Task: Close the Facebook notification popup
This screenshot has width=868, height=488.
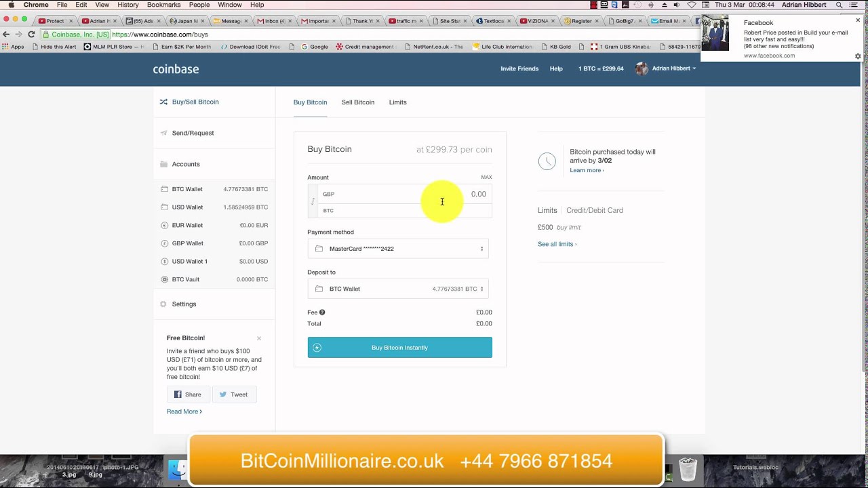Action: point(858,20)
